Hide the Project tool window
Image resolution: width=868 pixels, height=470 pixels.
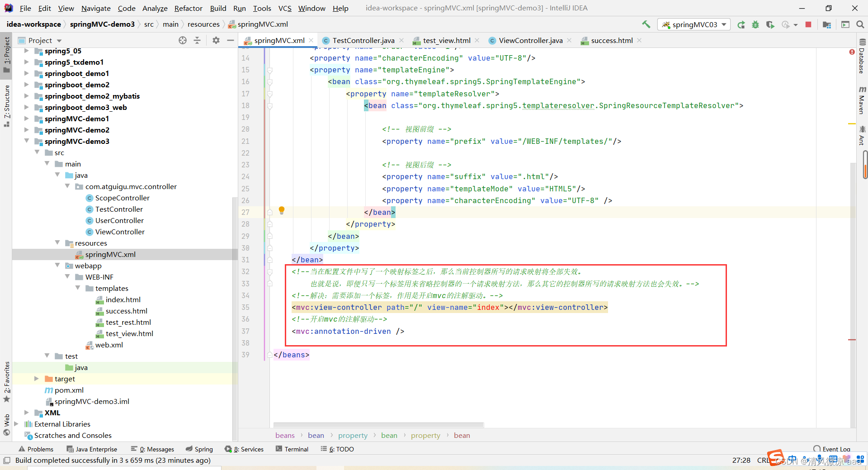coord(231,40)
